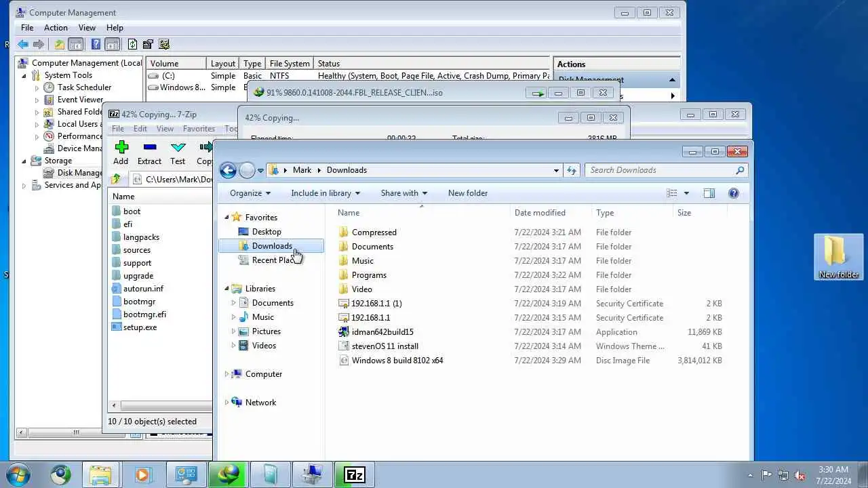
Task: Open Windows Explorer from the taskbar
Action: (100, 474)
